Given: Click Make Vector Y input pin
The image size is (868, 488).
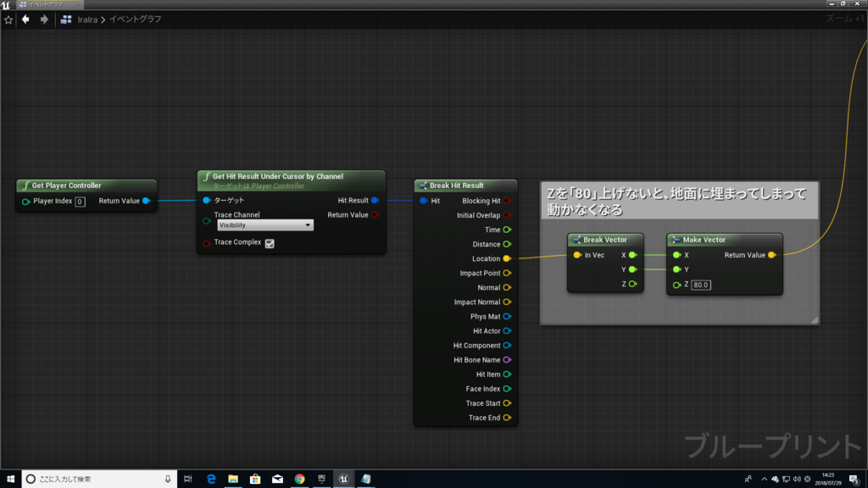Looking at the screenshot, I should coord(676,269).
